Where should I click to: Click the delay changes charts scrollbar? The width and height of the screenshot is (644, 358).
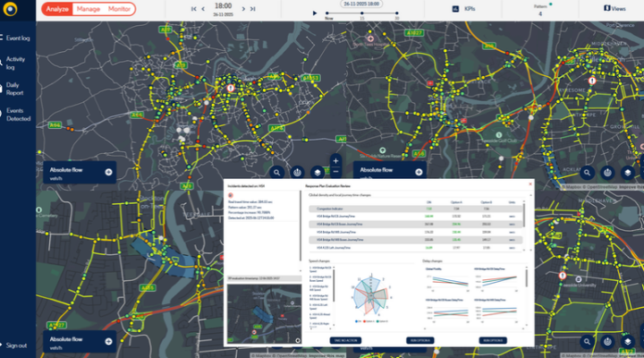point(526,277)
